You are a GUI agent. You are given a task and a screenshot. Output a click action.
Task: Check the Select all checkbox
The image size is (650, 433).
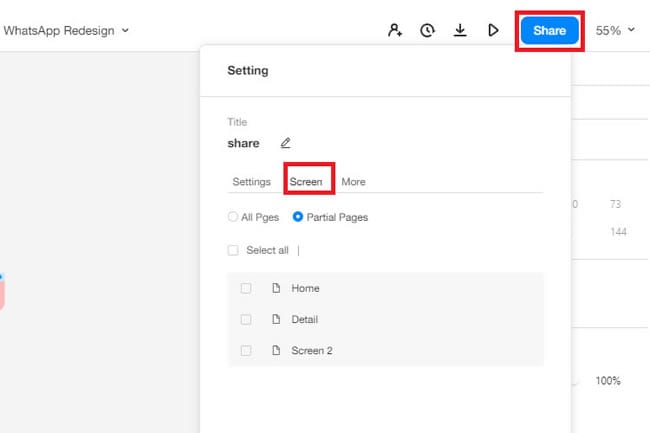pyautogui.click(x=233, y=250)
